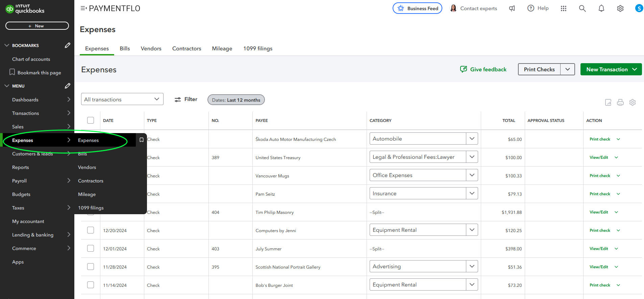Sort by the TOTAL column header
644x299 pixels.
(x=509, y=121)
